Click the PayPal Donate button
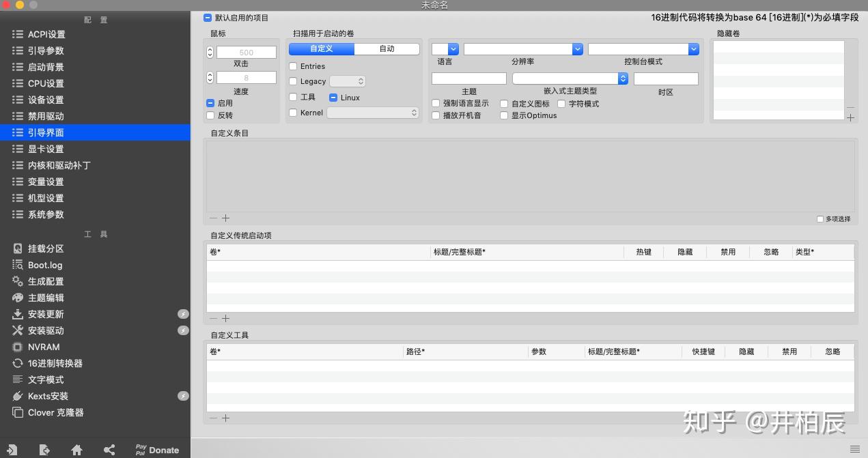Screen dimensions: 868x458 click(x=156, y=449)
